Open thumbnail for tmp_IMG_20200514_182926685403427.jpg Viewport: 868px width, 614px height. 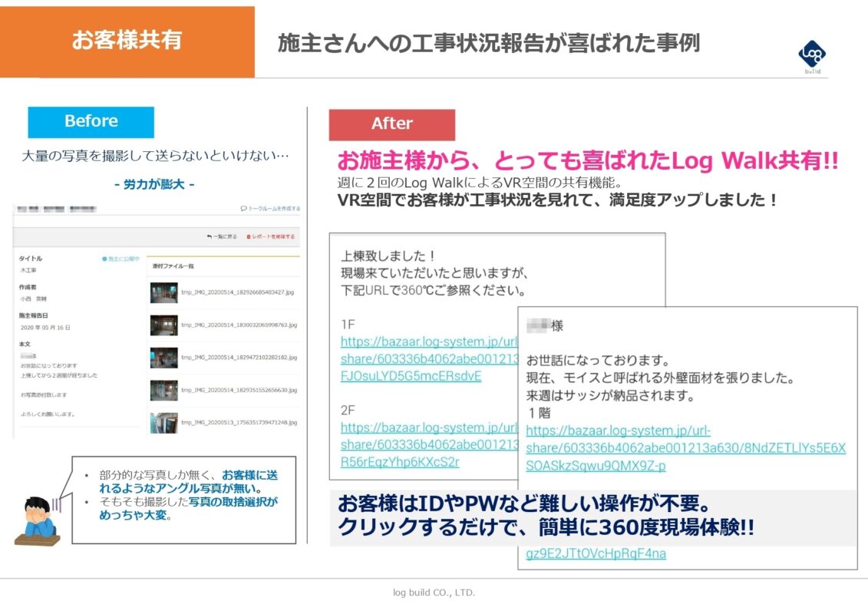click(164, 292)
